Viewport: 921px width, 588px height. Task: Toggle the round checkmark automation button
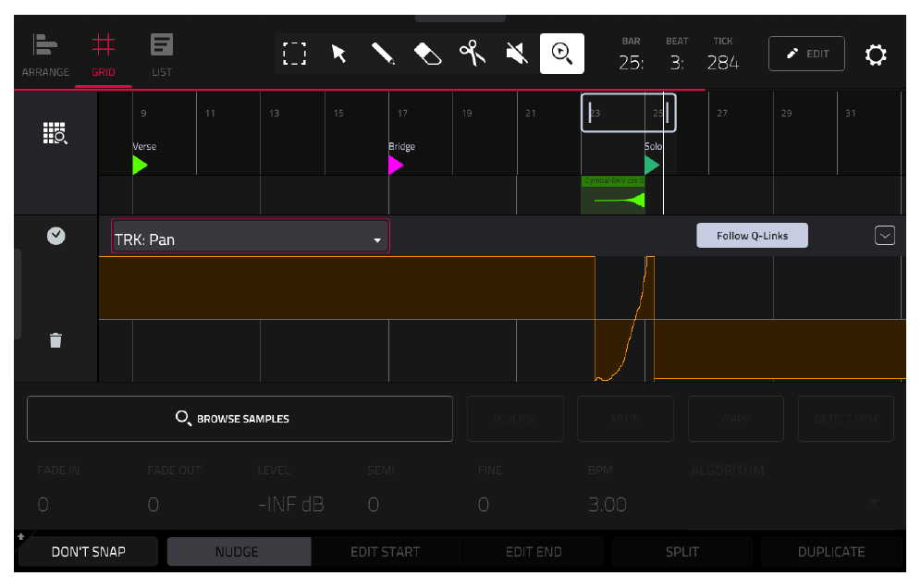(x=55, y=236)
